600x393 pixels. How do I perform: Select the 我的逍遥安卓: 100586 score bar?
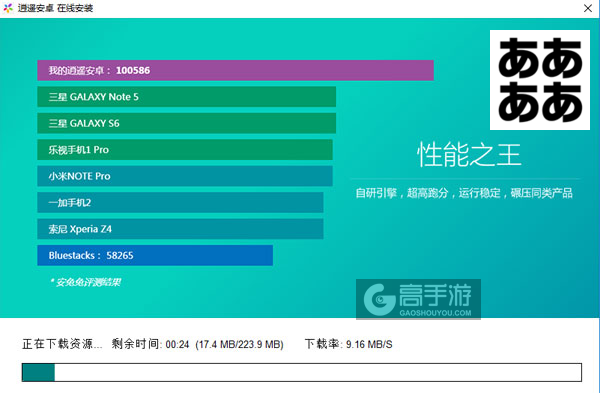[235, 70]
